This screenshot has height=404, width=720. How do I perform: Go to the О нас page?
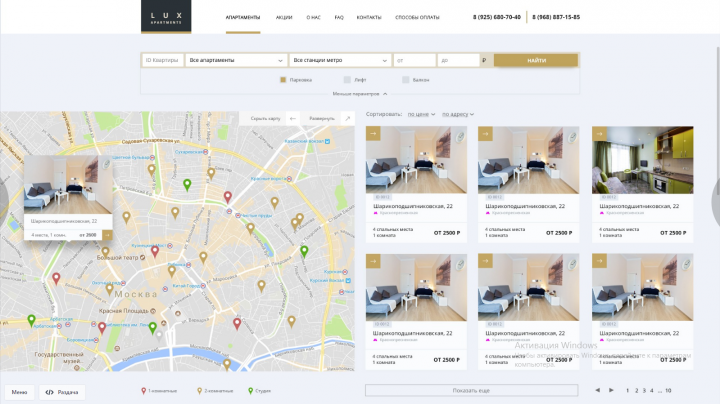(314, 17)
